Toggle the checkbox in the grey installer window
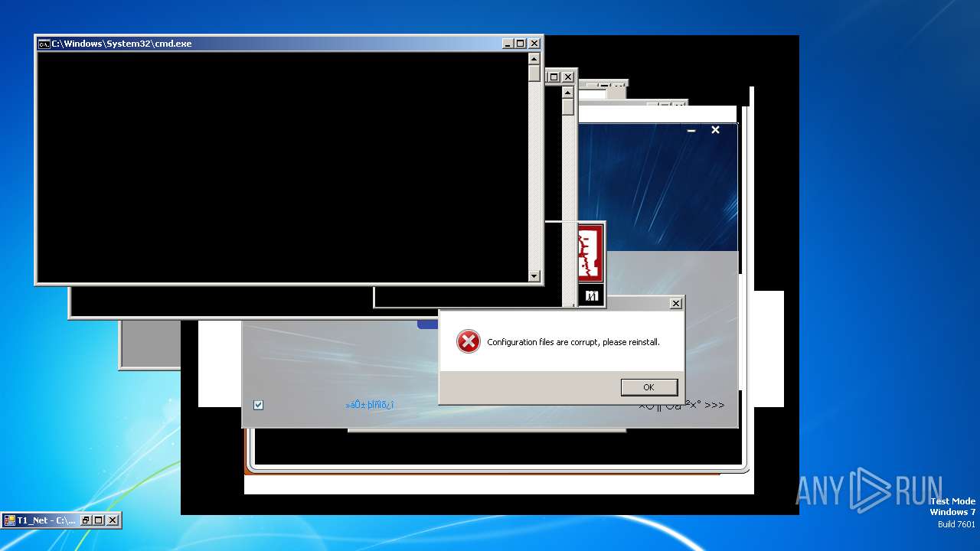 click(x=258, y=405)
